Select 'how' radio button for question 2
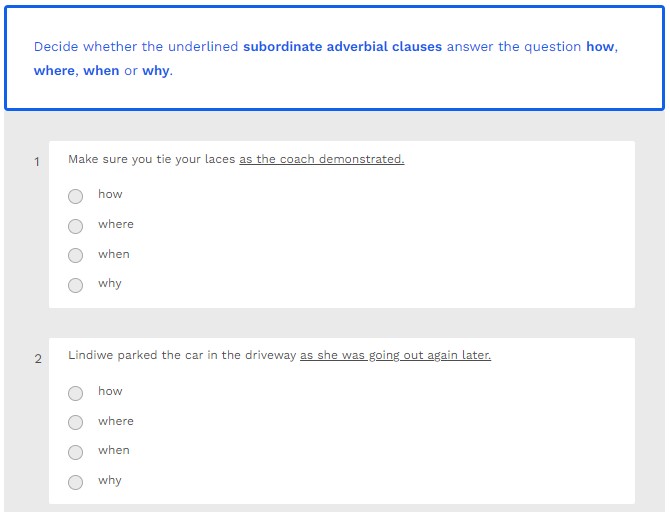The width and height of the screenshot is (670, 512). (x=76, y=393)
